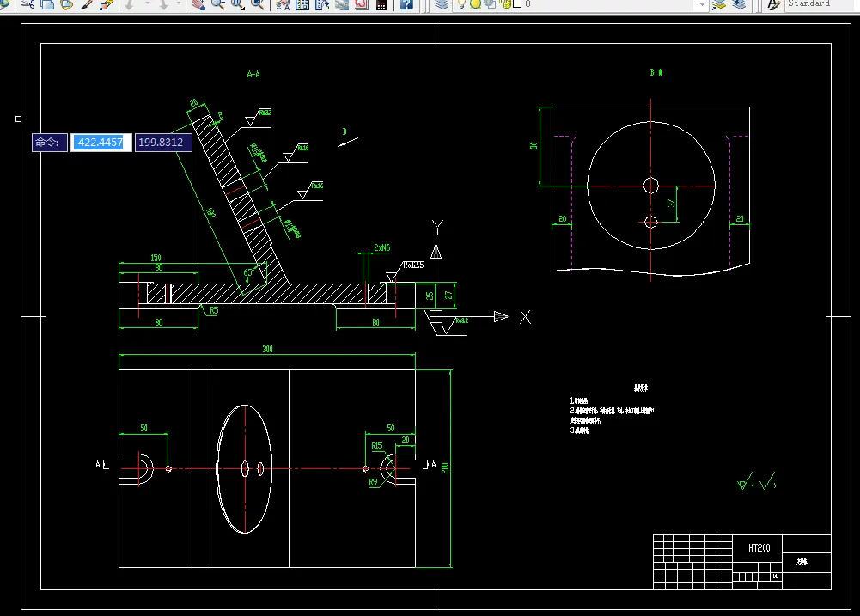Screen dimensions: 860x616
Task: Select the HT200 title block text
Action: 759,548
